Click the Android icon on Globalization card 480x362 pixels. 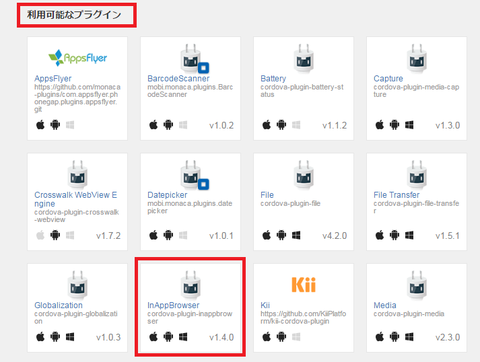click(55, 337)
